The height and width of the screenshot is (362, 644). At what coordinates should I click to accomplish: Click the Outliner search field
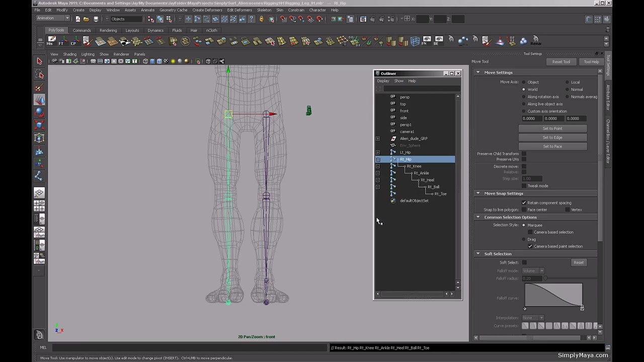coord(421,88)
